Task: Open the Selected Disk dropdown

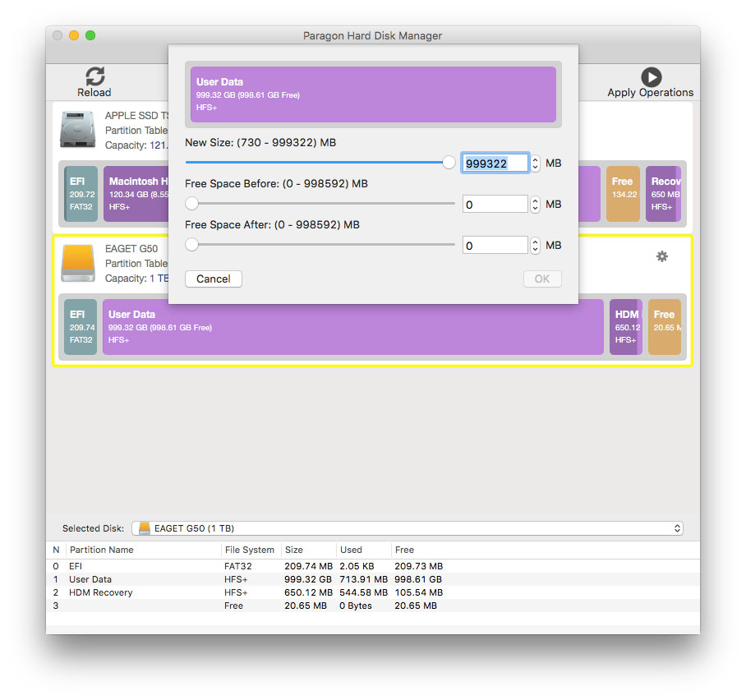Action: 407,528
